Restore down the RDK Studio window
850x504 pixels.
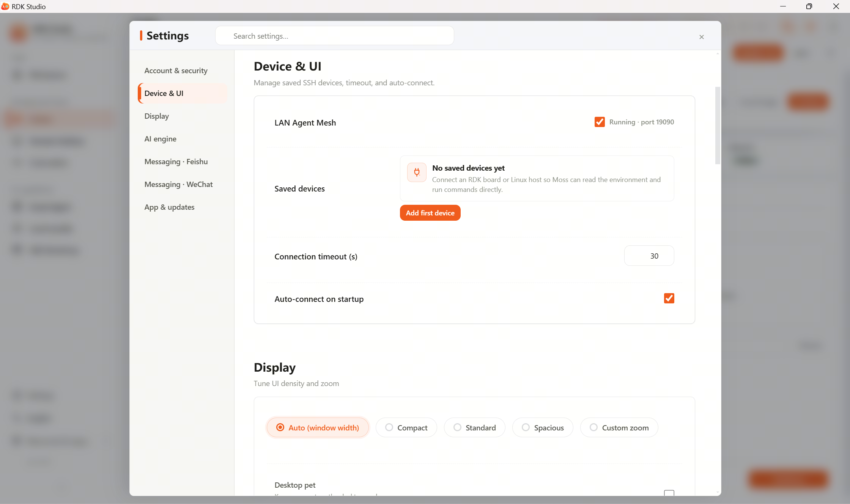coord(809,6)
